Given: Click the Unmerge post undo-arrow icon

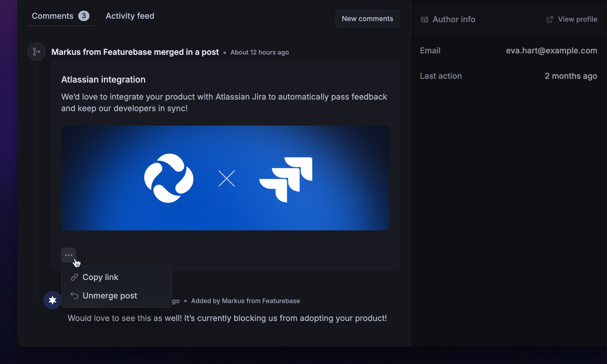Looking at the screenshot, I should click(x=74, y=296).
